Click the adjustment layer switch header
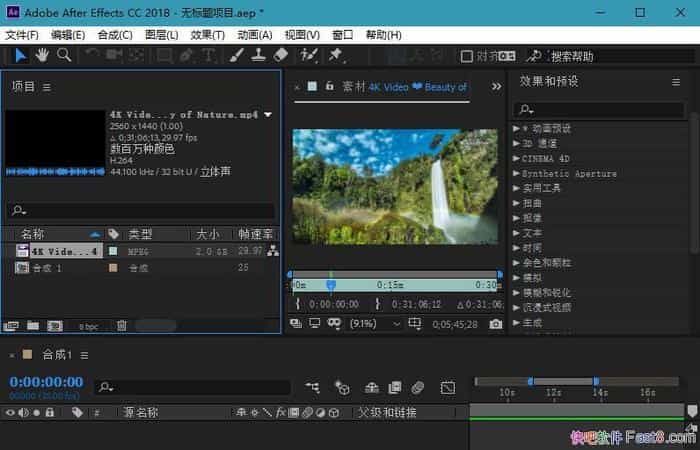This screenshot has width=700, height=450. point(320,413)
